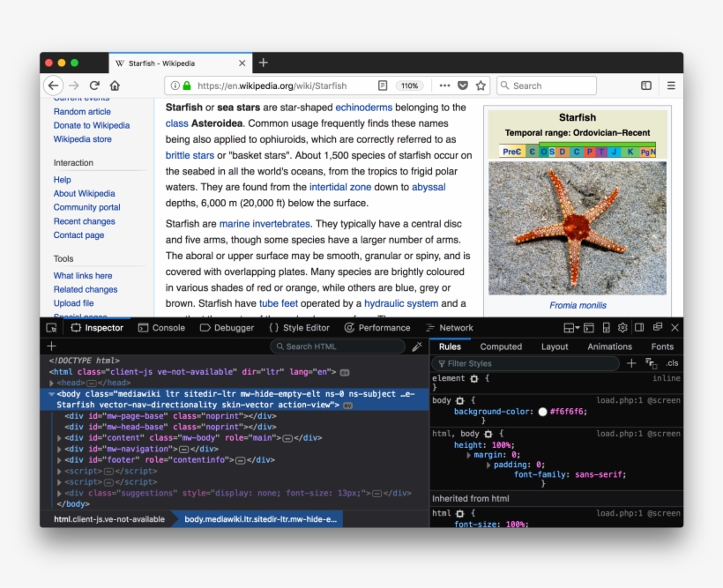Expand the padding shorthand property
Screen dimensions: 723x588
click(488, 465)
